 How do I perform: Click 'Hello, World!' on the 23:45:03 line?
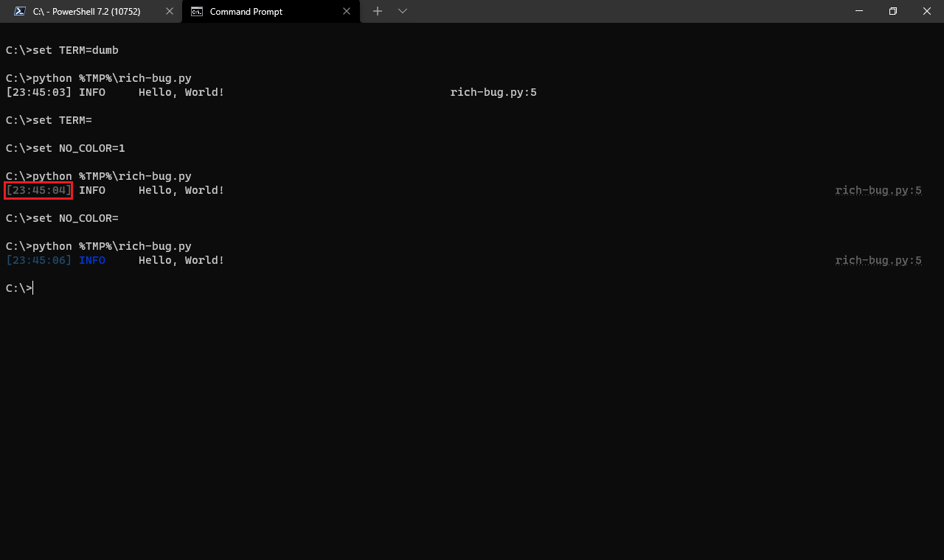181,92
